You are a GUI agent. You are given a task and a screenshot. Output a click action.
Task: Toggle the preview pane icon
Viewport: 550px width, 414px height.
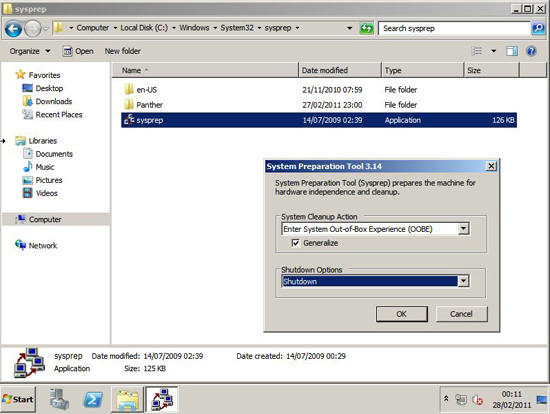click(x=512, y=51)
